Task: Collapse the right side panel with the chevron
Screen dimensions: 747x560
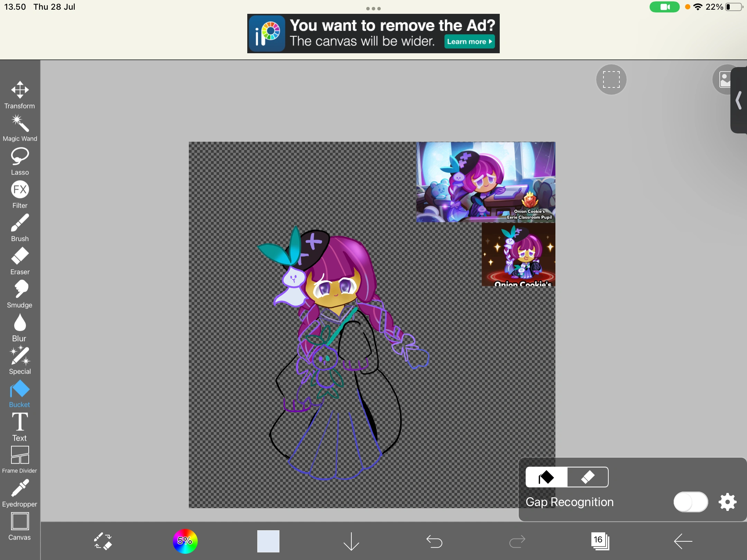Action: coord(739,101)
